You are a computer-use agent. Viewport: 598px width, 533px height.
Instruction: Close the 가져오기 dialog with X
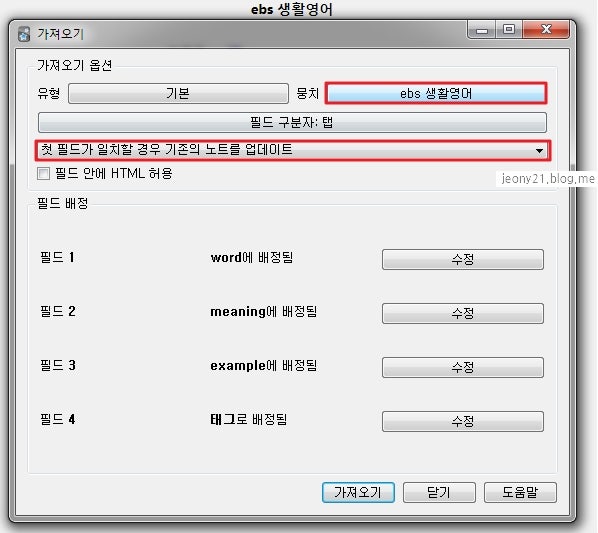pos(546,30)
